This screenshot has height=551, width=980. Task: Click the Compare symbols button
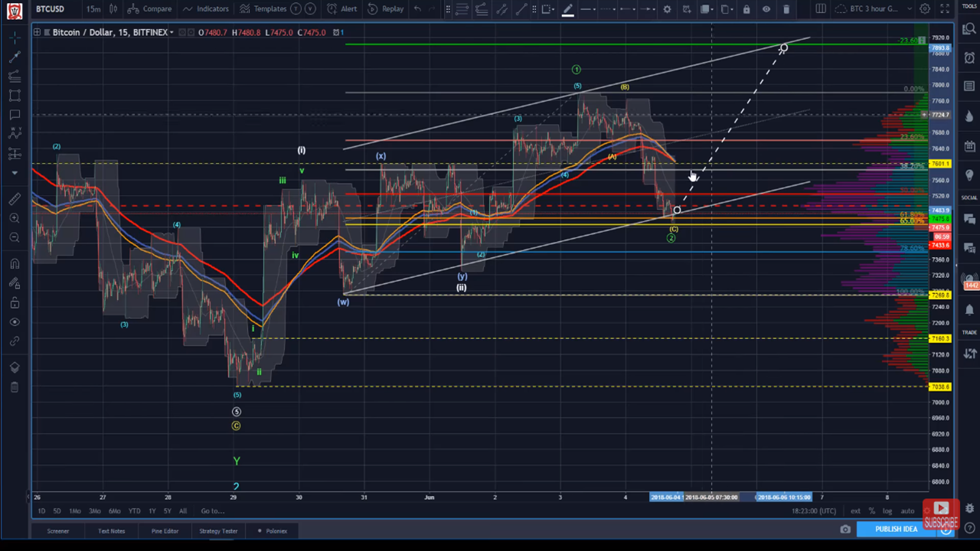[150, 9]
